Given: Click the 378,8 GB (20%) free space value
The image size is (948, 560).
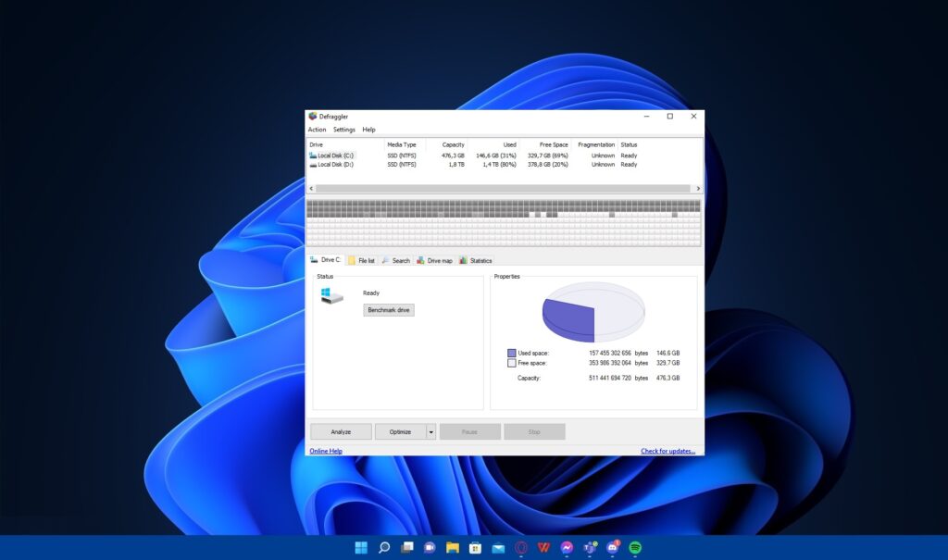Looking at the screenshot, I should tap(548, 165).
